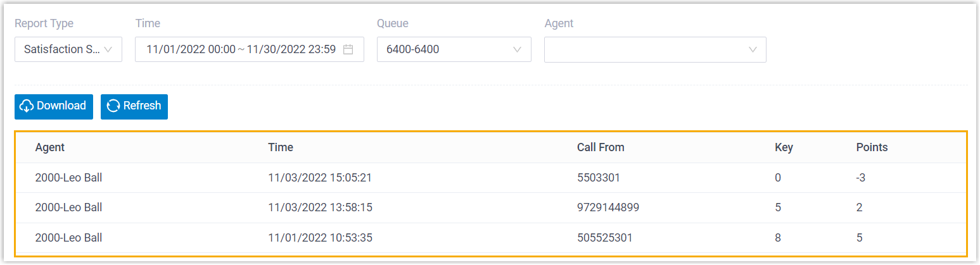The image size is (980, 265).
Task: Click the -3 points value
Action: (860, 178)
